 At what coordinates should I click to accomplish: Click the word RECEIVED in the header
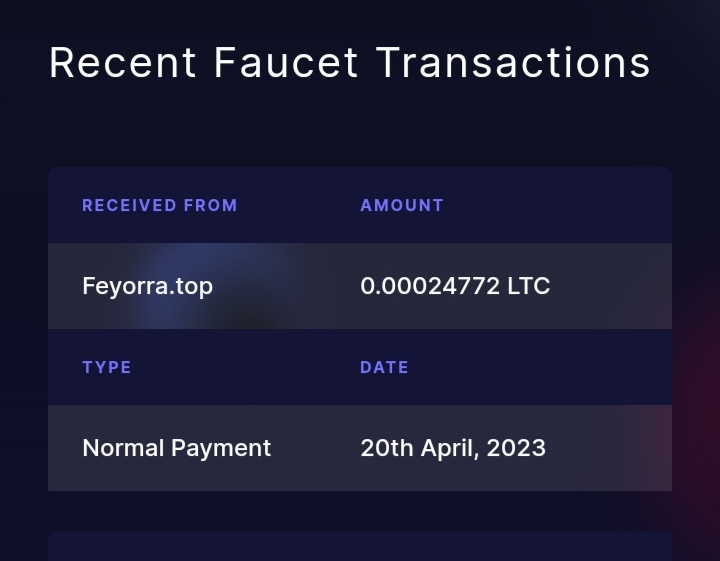pos(129,205)
